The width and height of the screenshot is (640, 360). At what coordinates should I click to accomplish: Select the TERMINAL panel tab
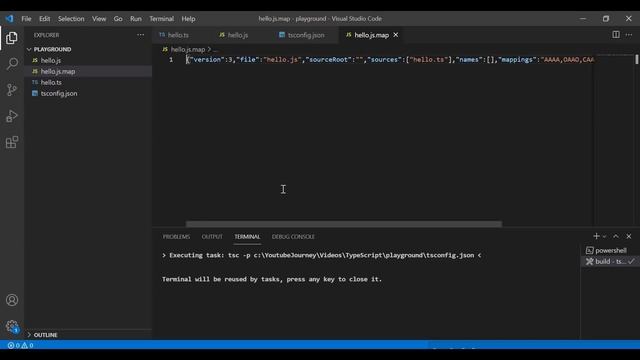(x=247, y=237)
